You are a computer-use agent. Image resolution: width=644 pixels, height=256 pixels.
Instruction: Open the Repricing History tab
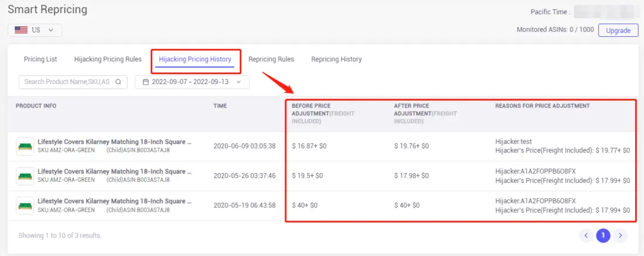(337, 59)
